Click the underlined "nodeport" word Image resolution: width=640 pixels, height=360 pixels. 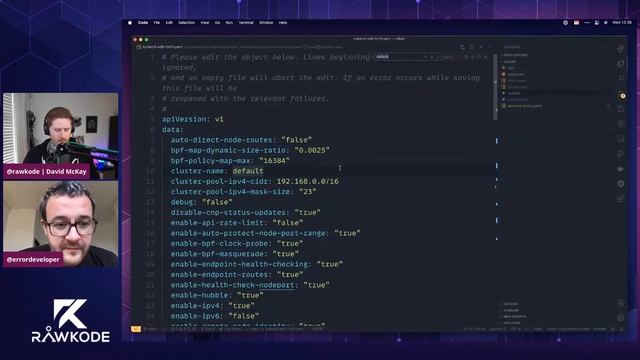click(276, 285)
